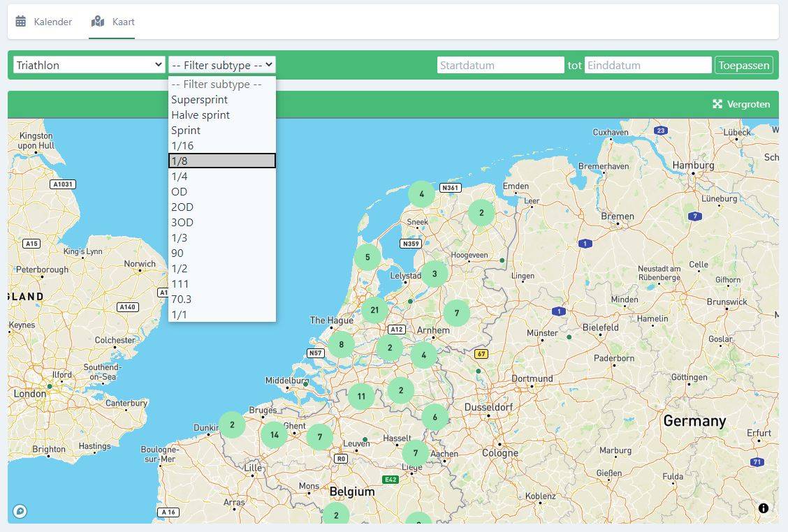Select the event dot east of Hoogeveen

(x=502, y=260)
